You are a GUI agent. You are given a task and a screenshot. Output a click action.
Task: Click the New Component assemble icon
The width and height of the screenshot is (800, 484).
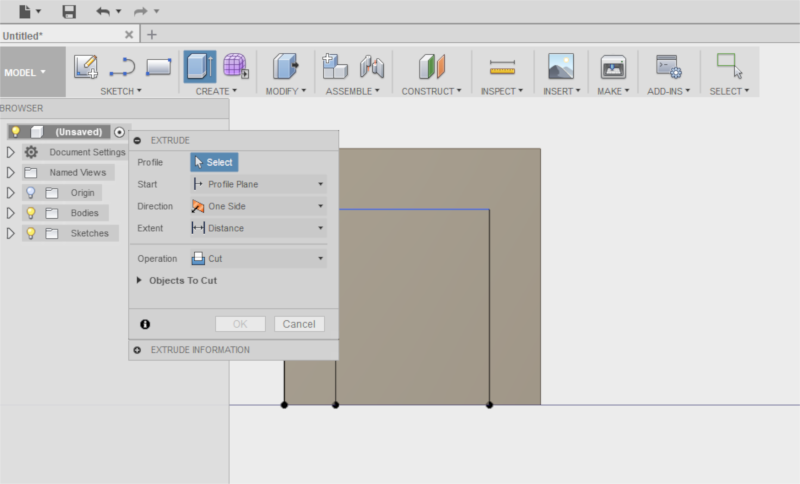pyautogui.click(x=335, y=66)
